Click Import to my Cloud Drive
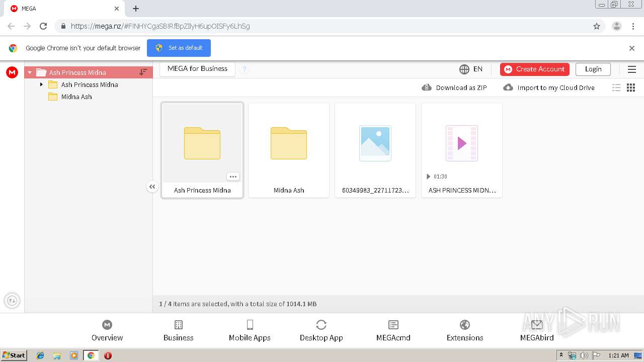 (549, 87)
